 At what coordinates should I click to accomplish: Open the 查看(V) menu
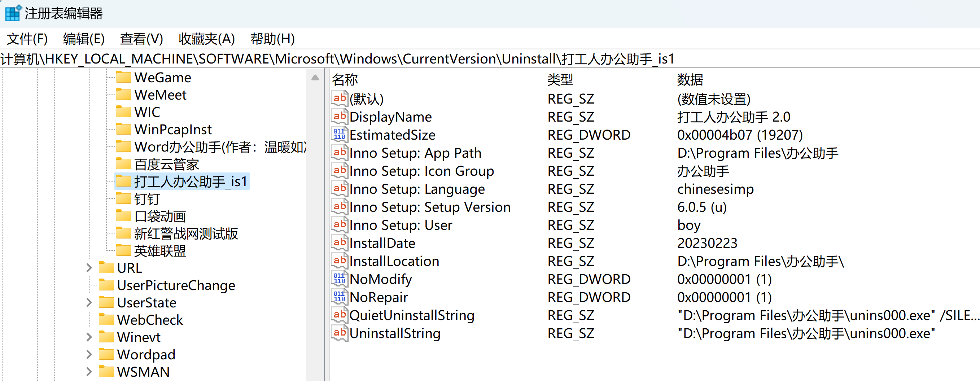pyautogui.click(x=141, y=39)
